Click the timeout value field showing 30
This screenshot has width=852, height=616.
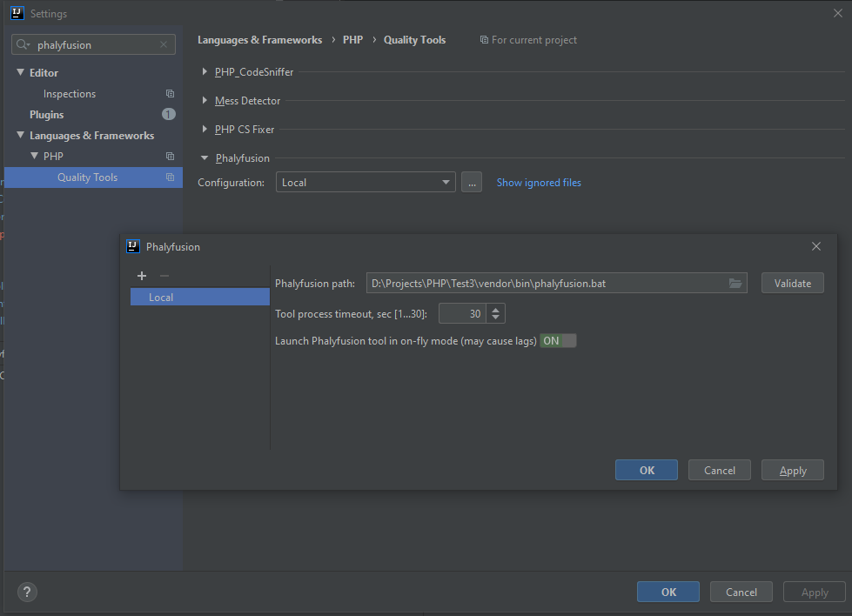[462, 313]
